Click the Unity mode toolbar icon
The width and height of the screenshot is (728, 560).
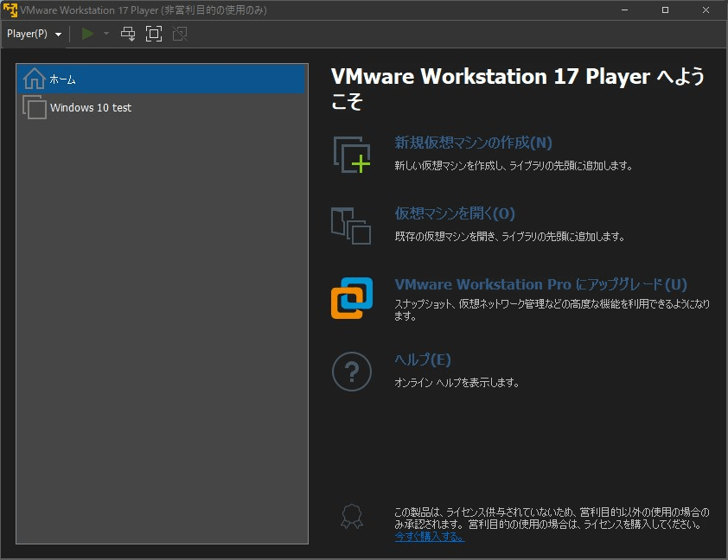180,34
